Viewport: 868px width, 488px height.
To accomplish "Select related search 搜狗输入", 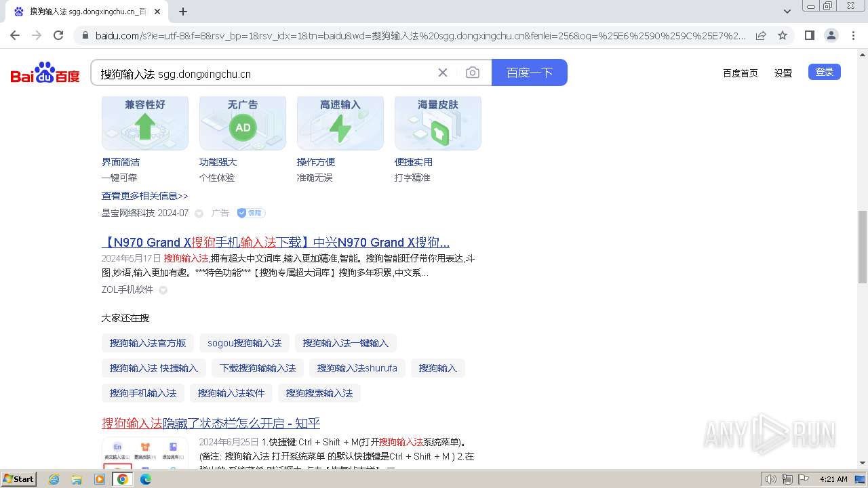I will coord(438,368).
